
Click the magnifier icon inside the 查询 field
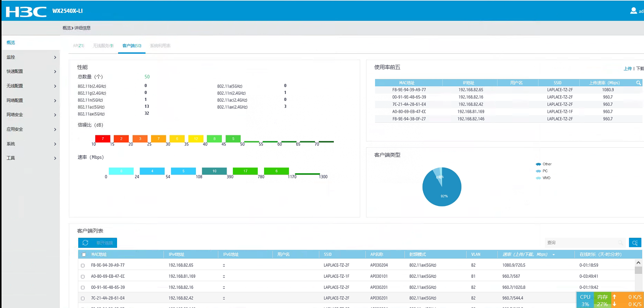[620, 243]
